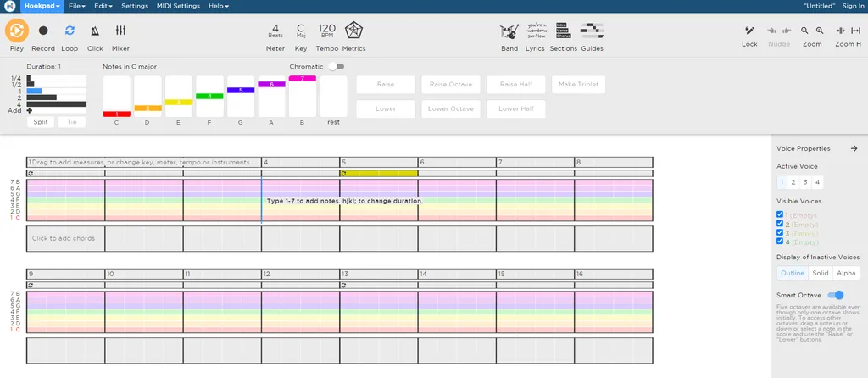Viewport: 868px width, 378px height.
Task: Expand the File menu
Action: (x=76, y=6)
